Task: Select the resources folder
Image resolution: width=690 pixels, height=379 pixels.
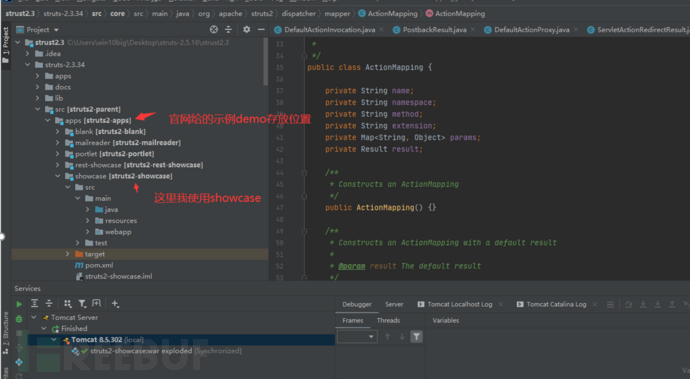Action: [116, 221]
